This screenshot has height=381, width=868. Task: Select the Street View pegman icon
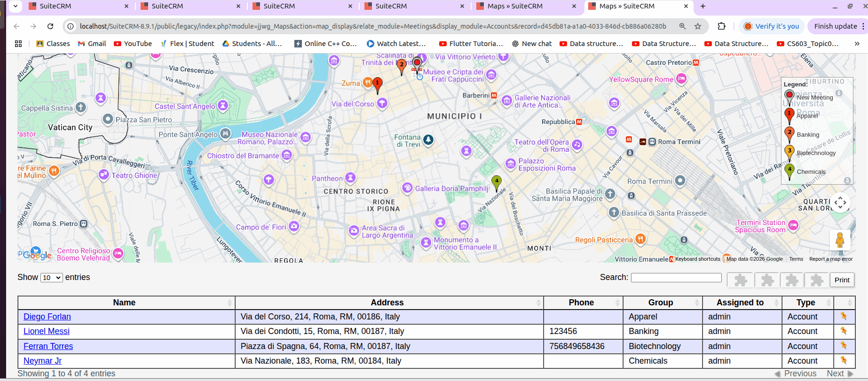pyautogui.click(x=840, y=240)
